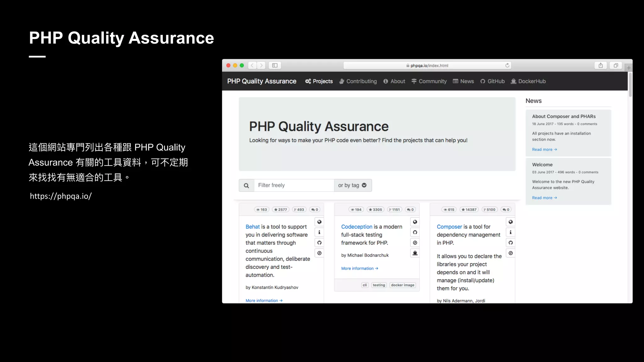Click the page vertical scrollbar thumb

[x=630, y=85]
